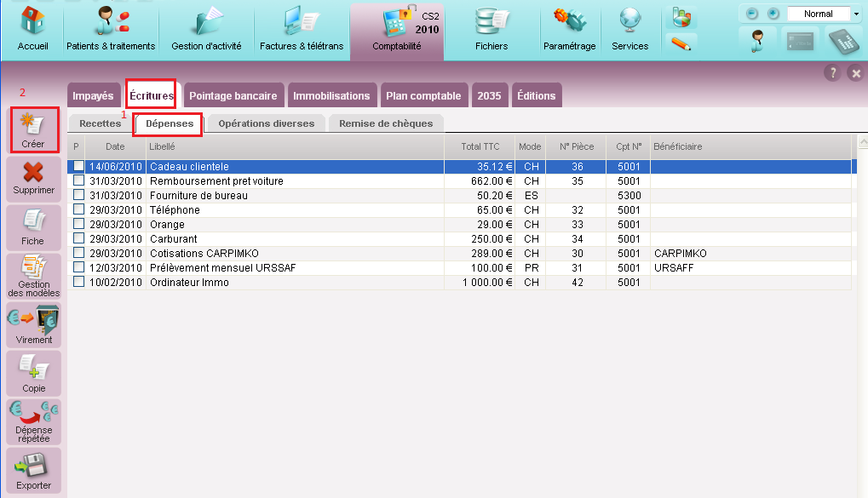Start a Virement transfer

[33, 325]
